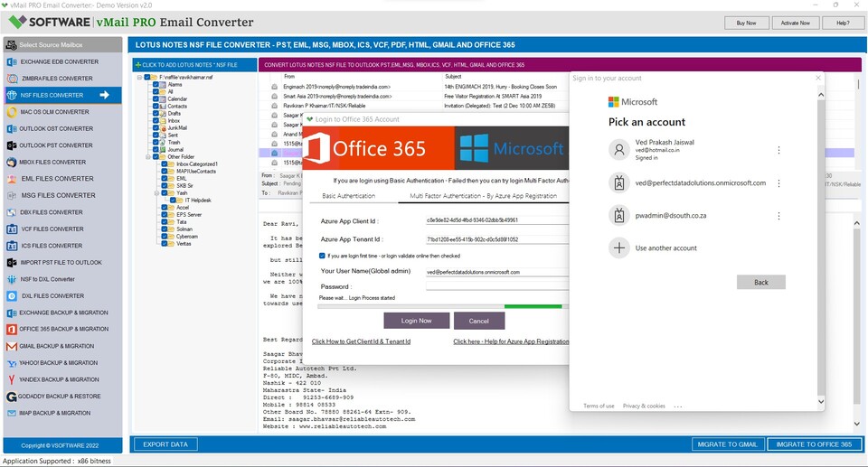Collapse the Yash folder node

coord(157,193)
